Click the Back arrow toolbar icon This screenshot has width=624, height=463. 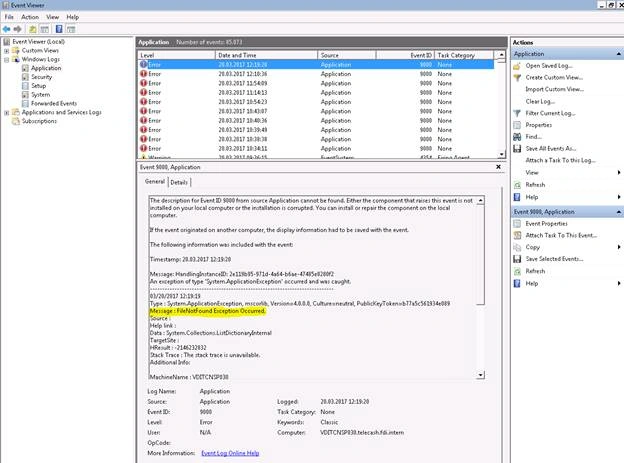[x=6, y=29]
